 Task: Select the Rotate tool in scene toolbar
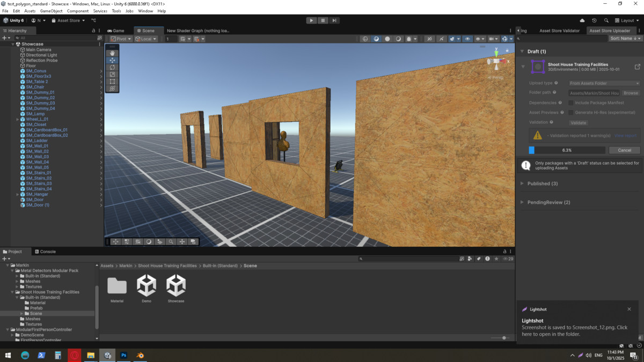(x=112, y=68)
